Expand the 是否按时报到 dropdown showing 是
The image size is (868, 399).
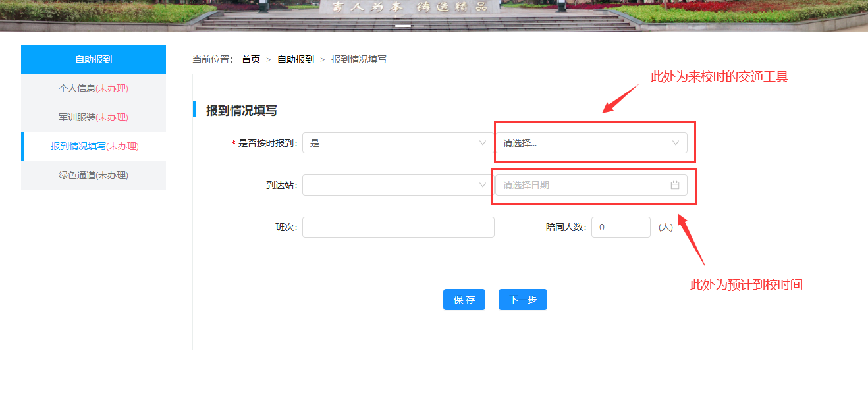click(398, 143)
